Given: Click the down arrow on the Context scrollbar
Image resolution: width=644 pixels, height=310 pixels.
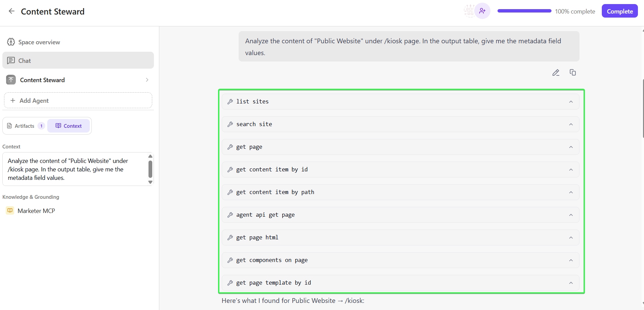Looking at the screenshot, I should (150, 182).
